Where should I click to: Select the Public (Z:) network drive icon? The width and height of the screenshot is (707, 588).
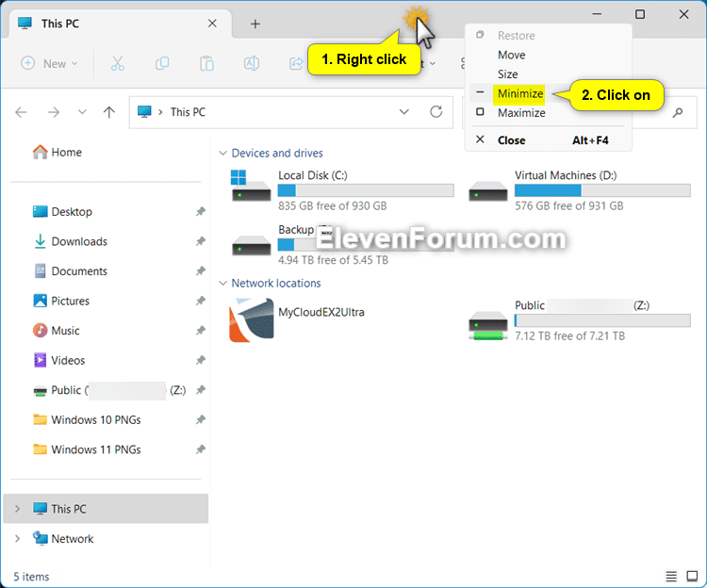488,325
